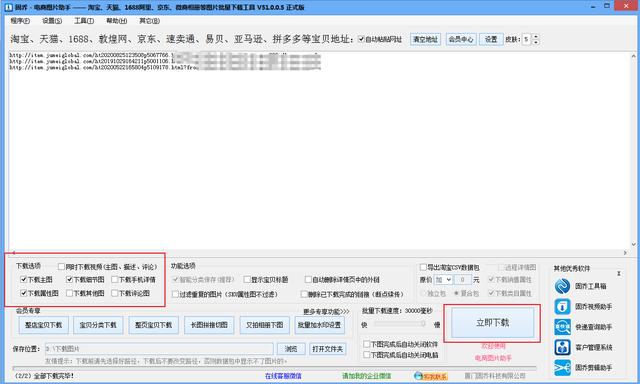Click the 原价 amount input field
This screenshot has height=384, width=640.
462,280
